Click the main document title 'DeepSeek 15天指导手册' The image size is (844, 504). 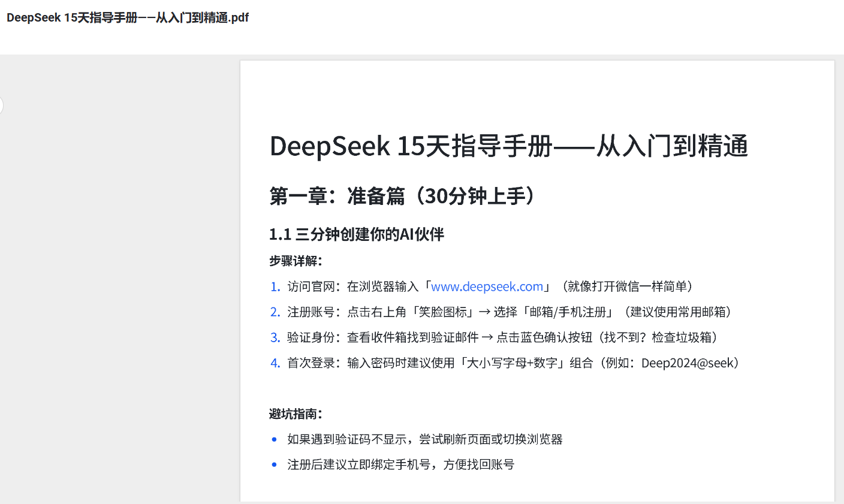click(x=508, y=146)
